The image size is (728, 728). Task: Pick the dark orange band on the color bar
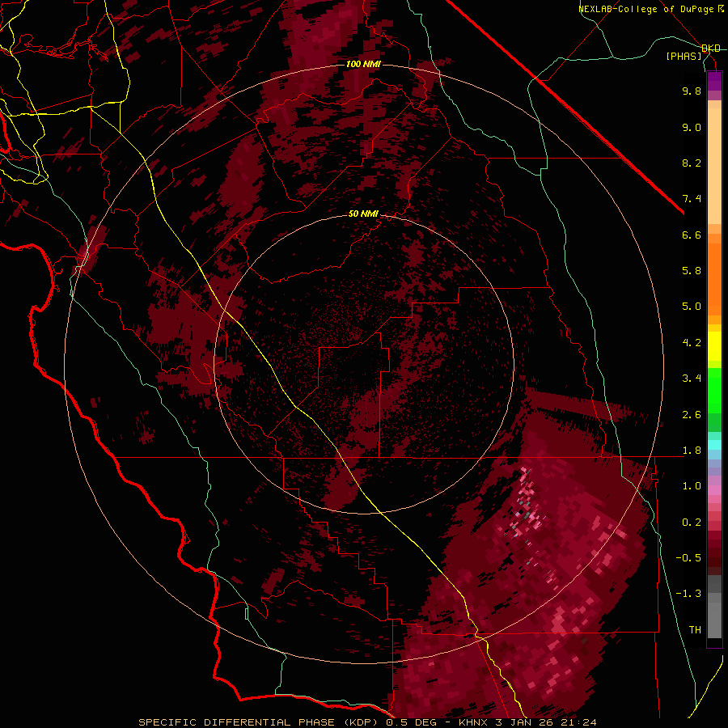[714, 280]
